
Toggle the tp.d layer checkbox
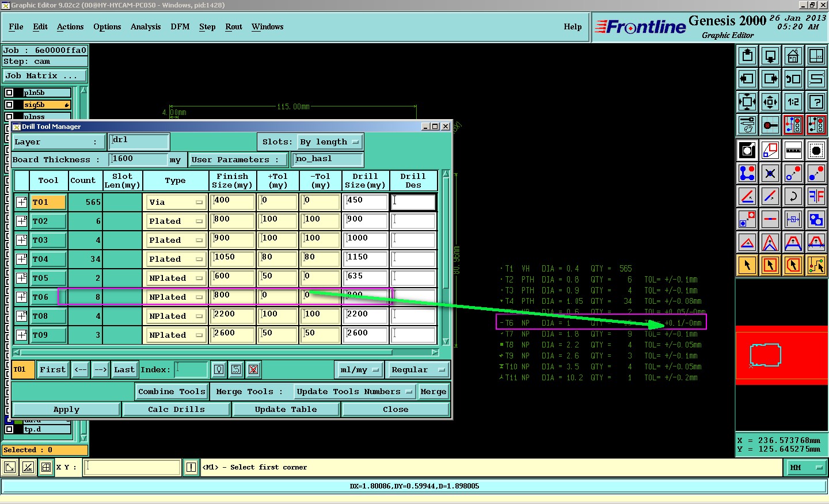point(9,429)
